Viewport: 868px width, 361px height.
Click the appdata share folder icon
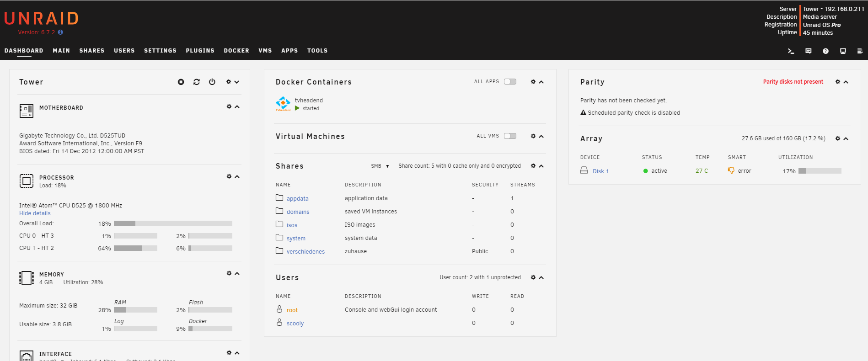[279, 198]
